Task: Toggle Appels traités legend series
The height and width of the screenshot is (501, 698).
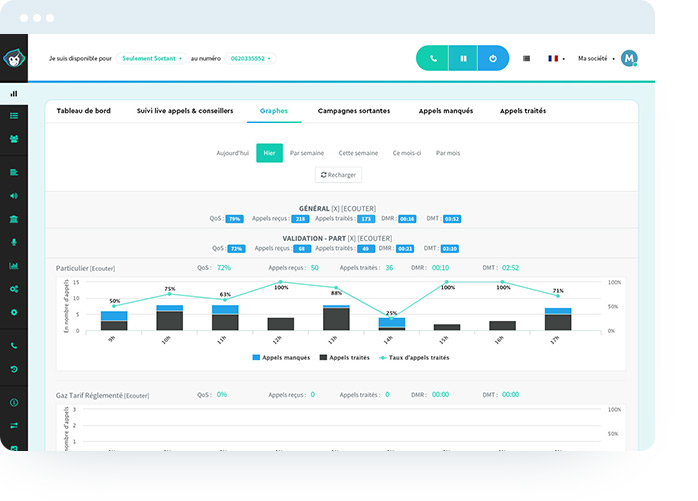Action: 345,358
